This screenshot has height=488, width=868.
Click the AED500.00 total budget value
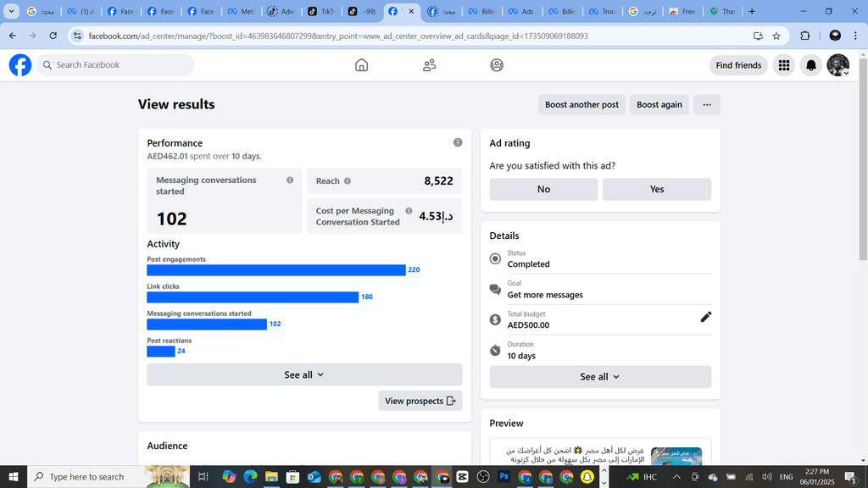click(x=528, y=325)
